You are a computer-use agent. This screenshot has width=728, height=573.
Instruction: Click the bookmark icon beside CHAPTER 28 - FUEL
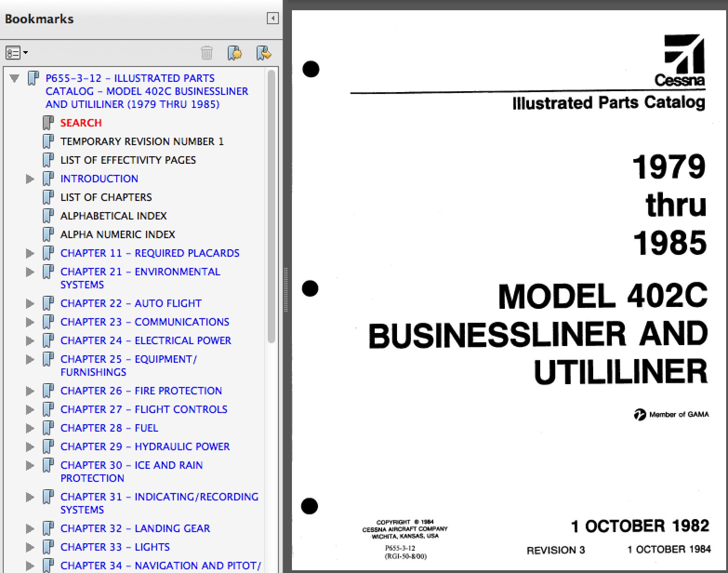(x=49, y=427)
